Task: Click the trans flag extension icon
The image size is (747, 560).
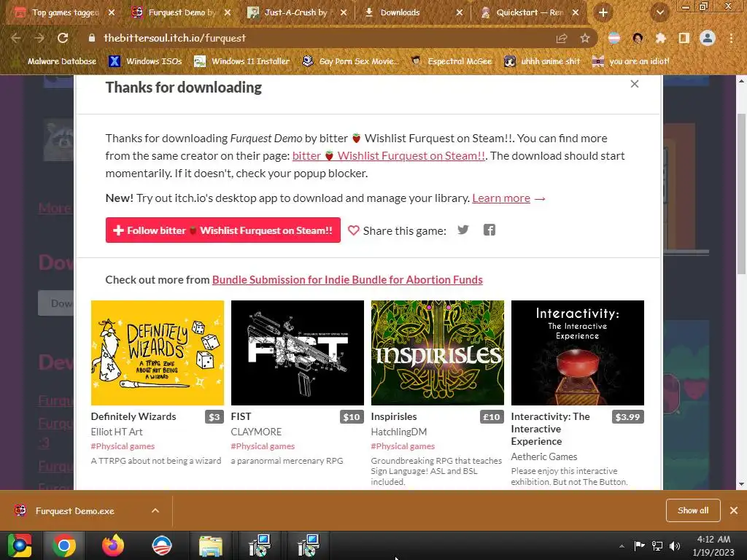Action: tap(614, 38)
